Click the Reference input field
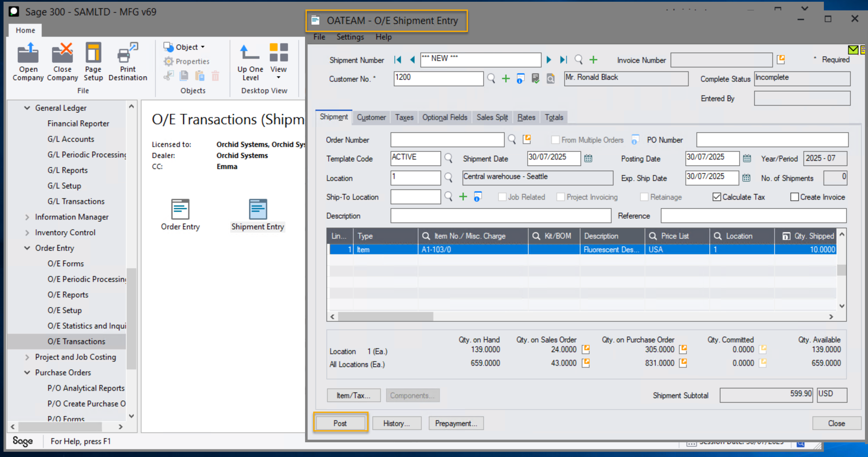The width and height of the screenshot is (868, 457). (753, 216)
